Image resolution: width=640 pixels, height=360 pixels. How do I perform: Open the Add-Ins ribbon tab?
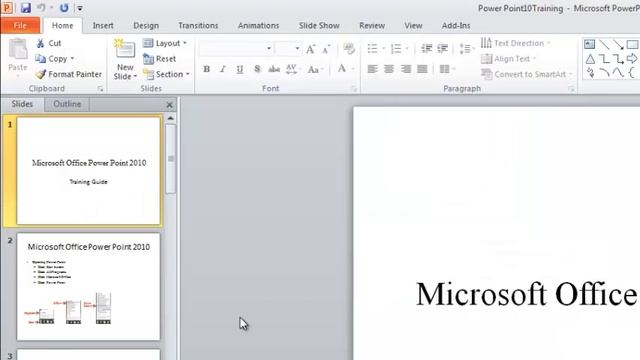coord(456,25)
